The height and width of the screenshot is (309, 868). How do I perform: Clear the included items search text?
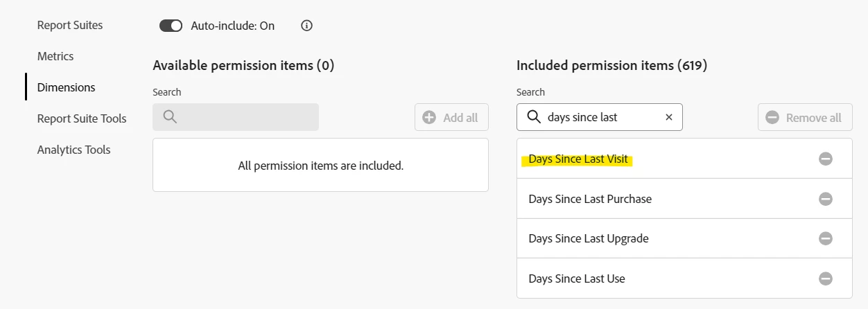pos(669,118)
